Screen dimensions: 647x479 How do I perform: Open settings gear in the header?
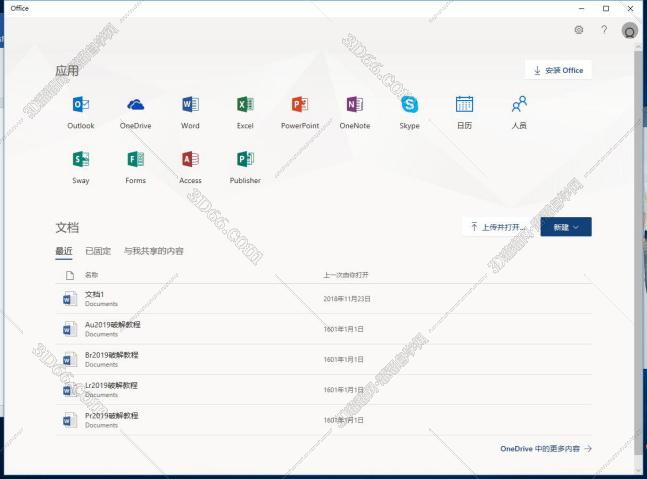coord(579,30)
